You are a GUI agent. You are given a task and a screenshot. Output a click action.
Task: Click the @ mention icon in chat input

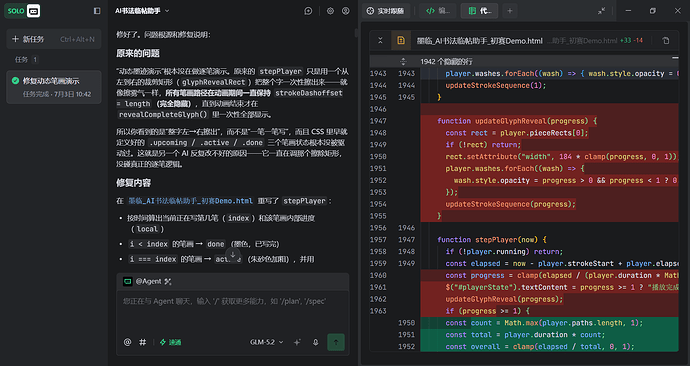(127, 342)
